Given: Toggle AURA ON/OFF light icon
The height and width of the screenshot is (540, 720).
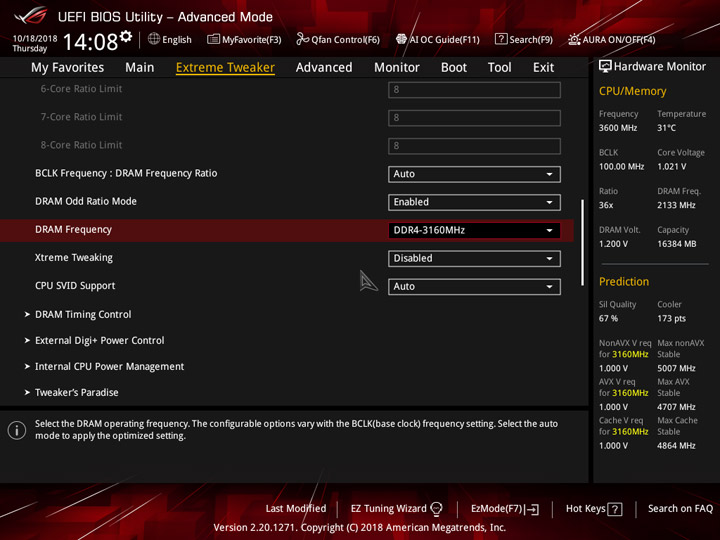Looking at the screenshot, I should click(574, 39).
